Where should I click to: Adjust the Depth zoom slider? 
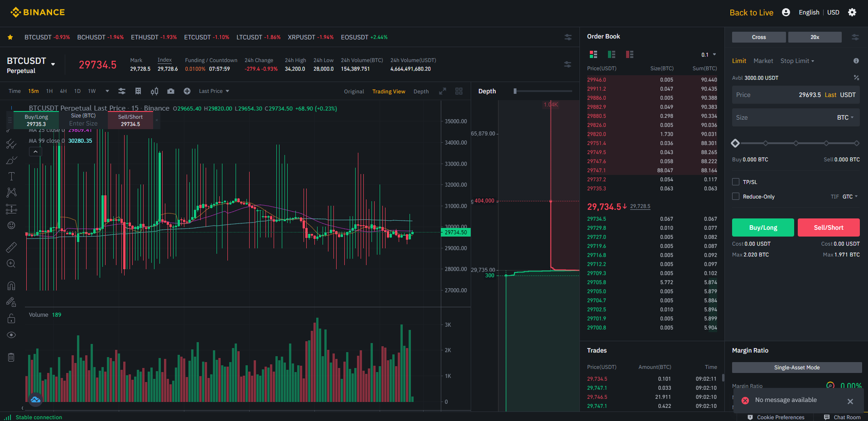point(544,91)
